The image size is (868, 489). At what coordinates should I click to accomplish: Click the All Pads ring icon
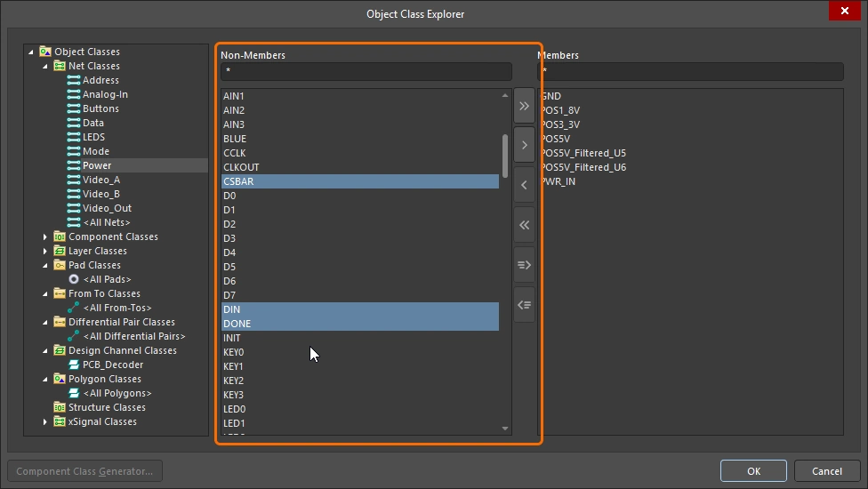pyautogui.click(x=74, y=279)
